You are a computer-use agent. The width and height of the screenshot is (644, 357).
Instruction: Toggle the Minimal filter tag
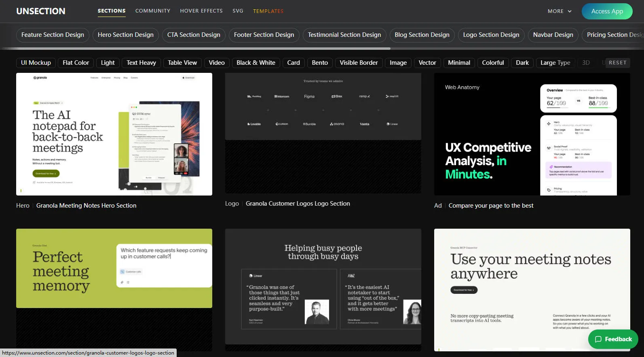(459, 63)
